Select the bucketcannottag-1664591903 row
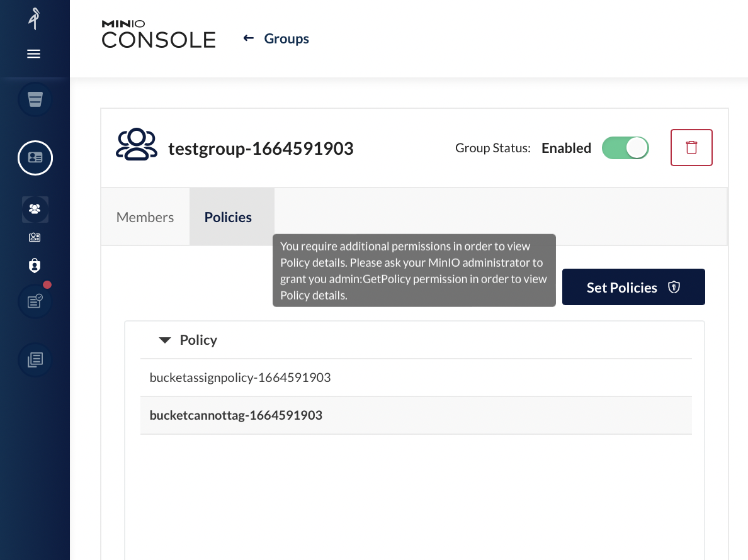 [x=416, y=415]
